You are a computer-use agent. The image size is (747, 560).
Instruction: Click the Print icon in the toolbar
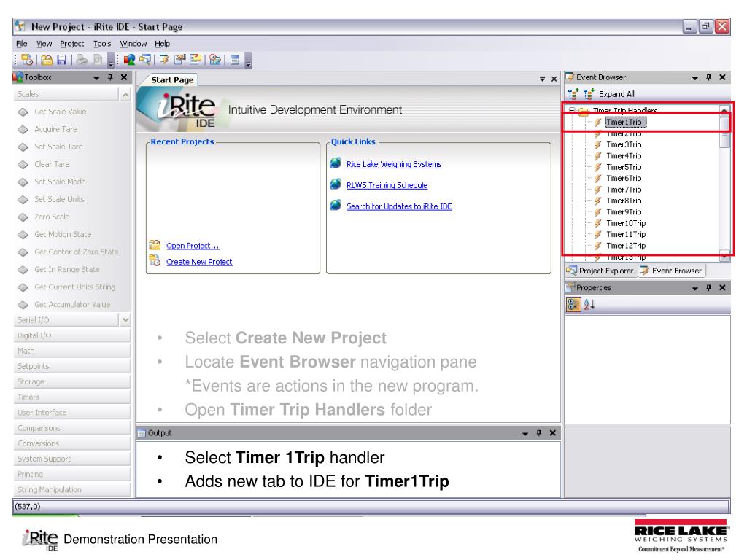click(82, 60)
